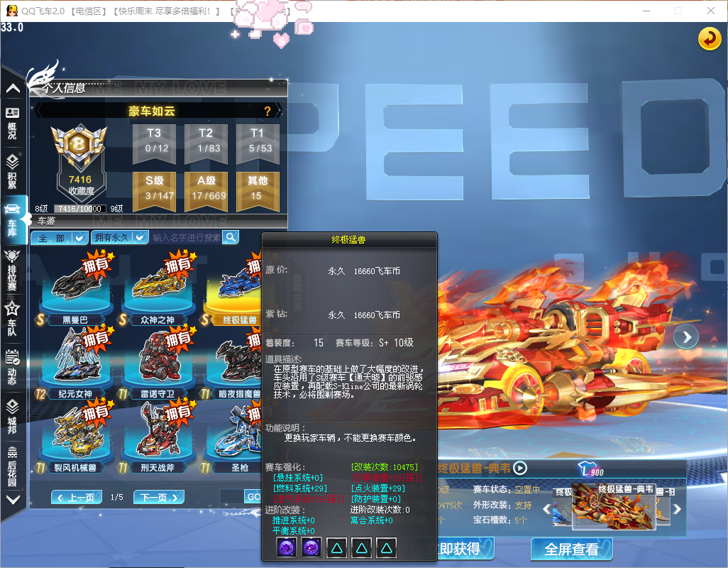Click the 推进系统+0 advanced entry
This screenshot has width=728, height=568.
pyautogui.click(x=294, y=520)
